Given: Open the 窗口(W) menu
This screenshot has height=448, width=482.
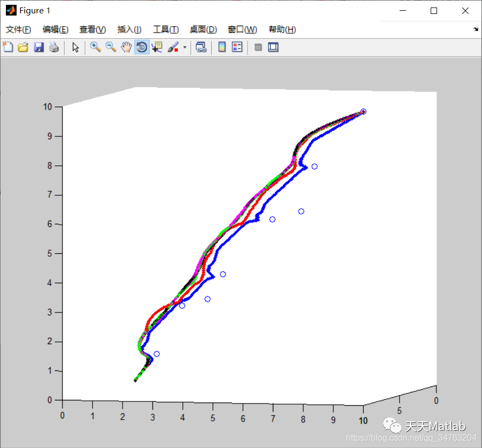Looking at the screenshot, I should click(242, 29).
